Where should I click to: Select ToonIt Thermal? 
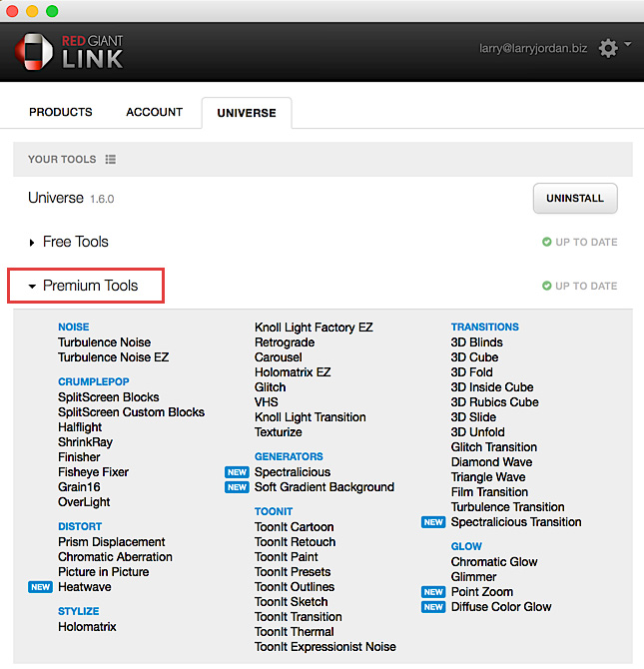click(x=295, y=631)
